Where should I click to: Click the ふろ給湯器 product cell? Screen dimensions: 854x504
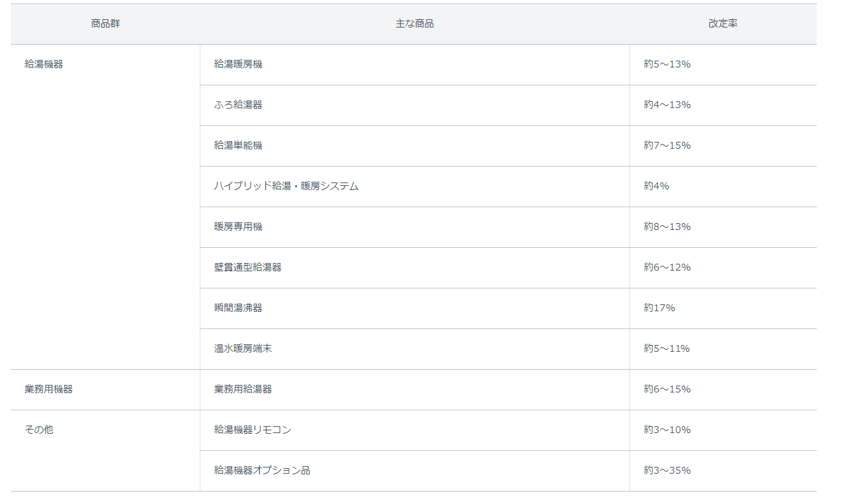coord(238,105)
